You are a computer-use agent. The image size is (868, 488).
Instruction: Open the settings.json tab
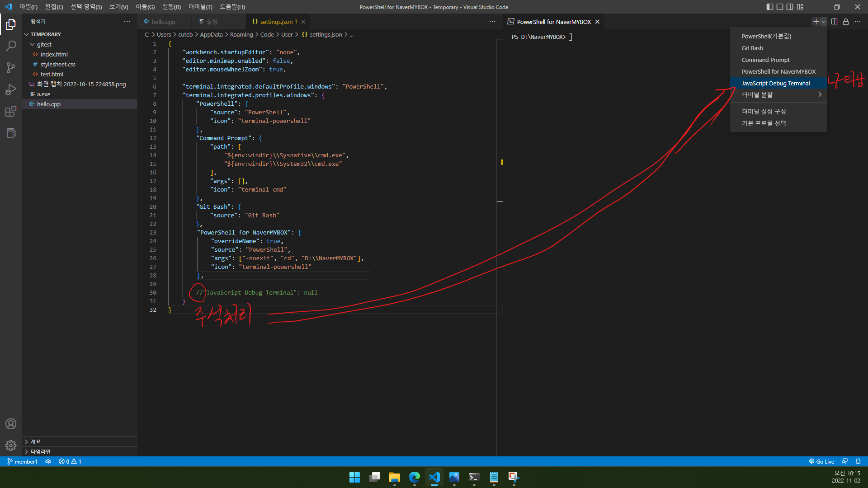(276, 21)
